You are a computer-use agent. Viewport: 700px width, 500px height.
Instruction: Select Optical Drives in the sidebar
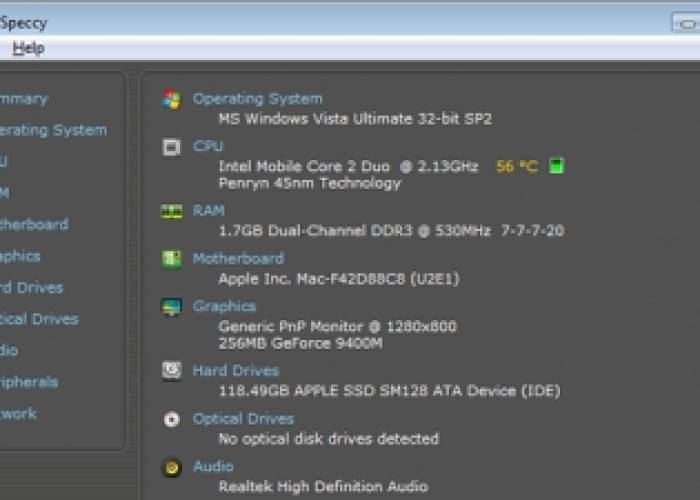click(39, 319)
